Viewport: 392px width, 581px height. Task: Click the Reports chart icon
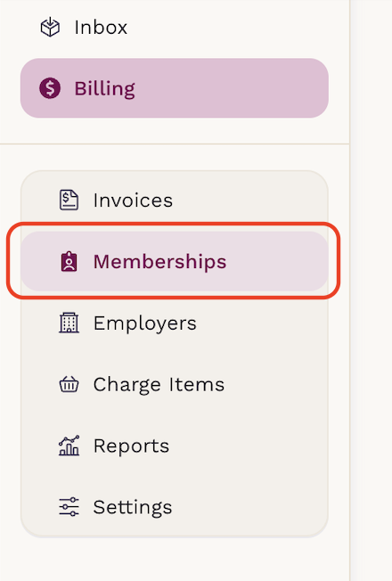coord(69,446)
